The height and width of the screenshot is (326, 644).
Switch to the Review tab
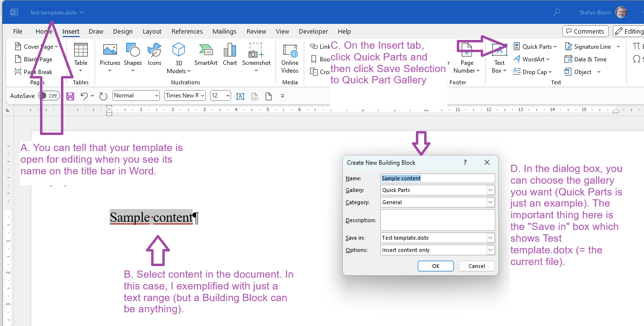tap(256, 31)
